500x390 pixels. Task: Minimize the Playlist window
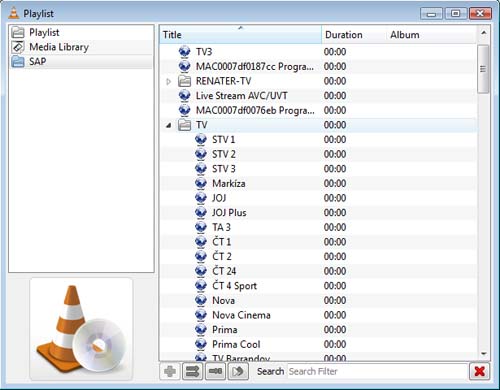click(x=431, y=14)
